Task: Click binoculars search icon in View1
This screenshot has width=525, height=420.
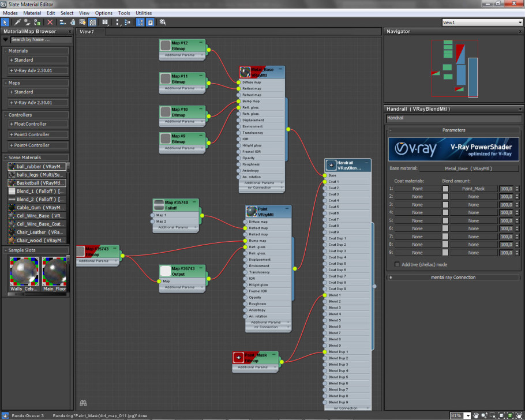Action: click(x=83, y=403)
